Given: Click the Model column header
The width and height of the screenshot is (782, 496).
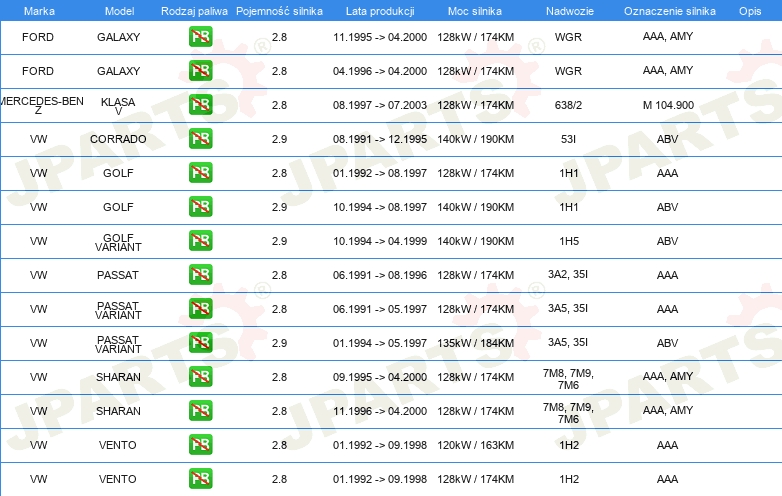Looking at the screenshot, I should [x=119, y=11].
